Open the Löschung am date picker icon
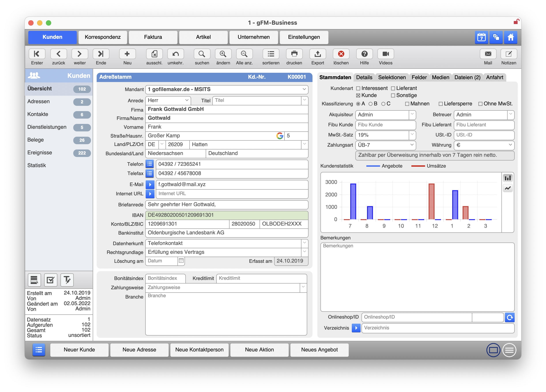 [x=181, y=261]
